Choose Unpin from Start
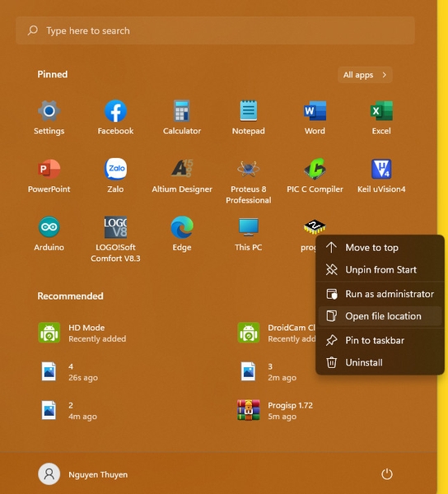 click(380, 270)
